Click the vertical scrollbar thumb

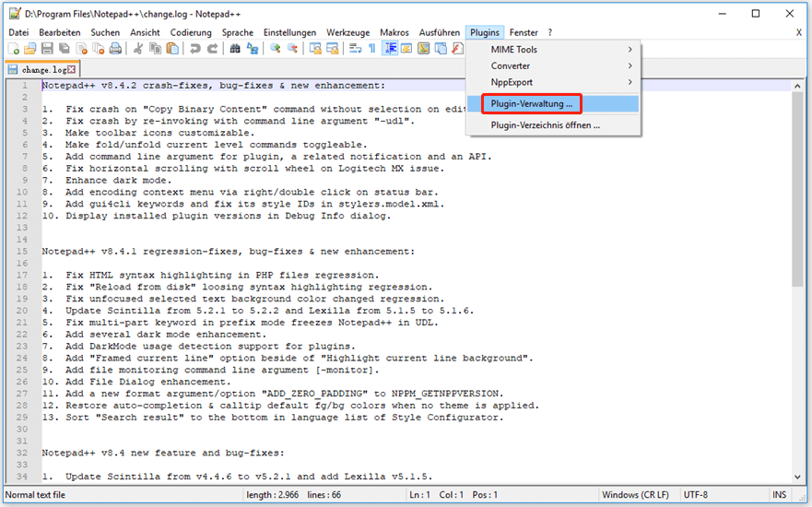pos(797,190)
